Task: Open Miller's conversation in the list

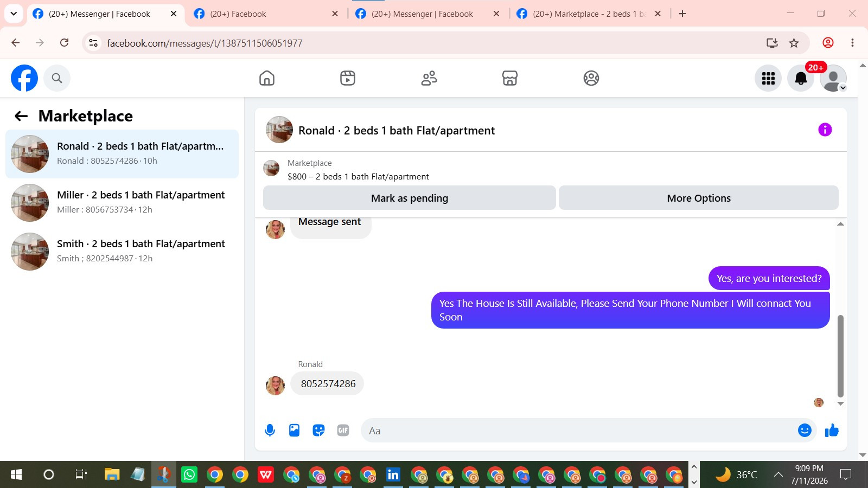Action: (122, 203)
